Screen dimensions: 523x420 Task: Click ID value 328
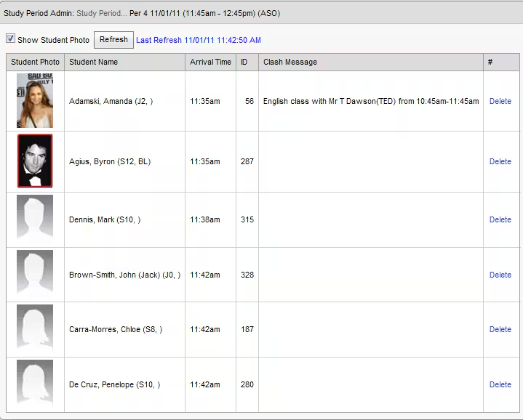[x=247, y=275]
